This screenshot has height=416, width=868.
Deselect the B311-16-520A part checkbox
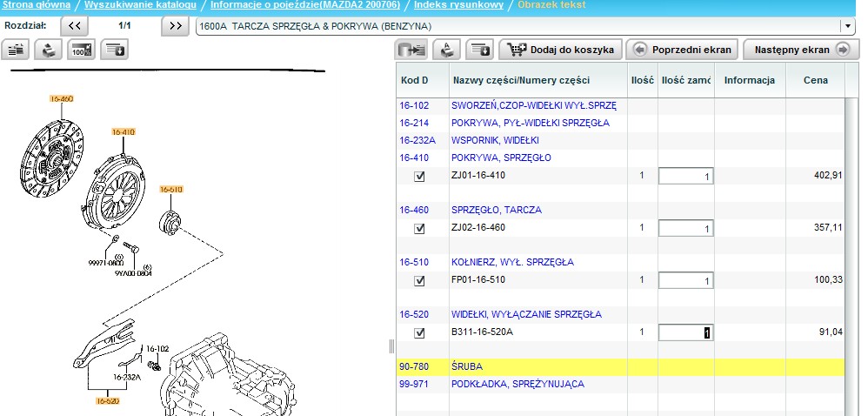(x=420, y=332)
